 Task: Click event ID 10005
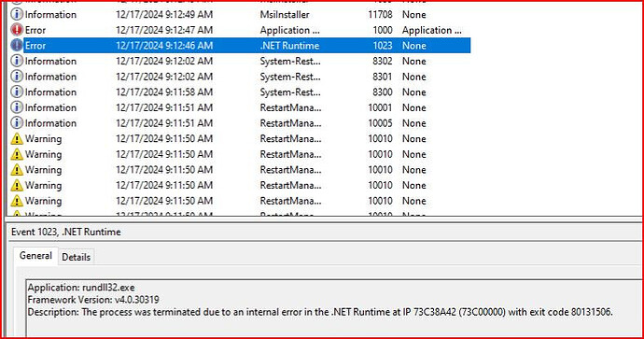[380, 123]
